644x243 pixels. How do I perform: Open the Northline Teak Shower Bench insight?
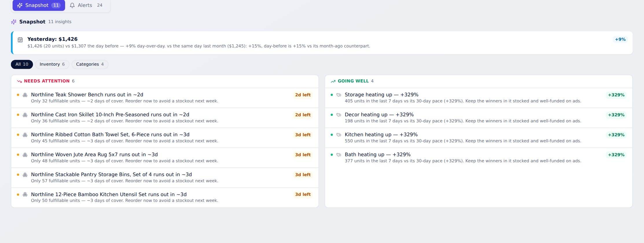[x=165, y=98]
